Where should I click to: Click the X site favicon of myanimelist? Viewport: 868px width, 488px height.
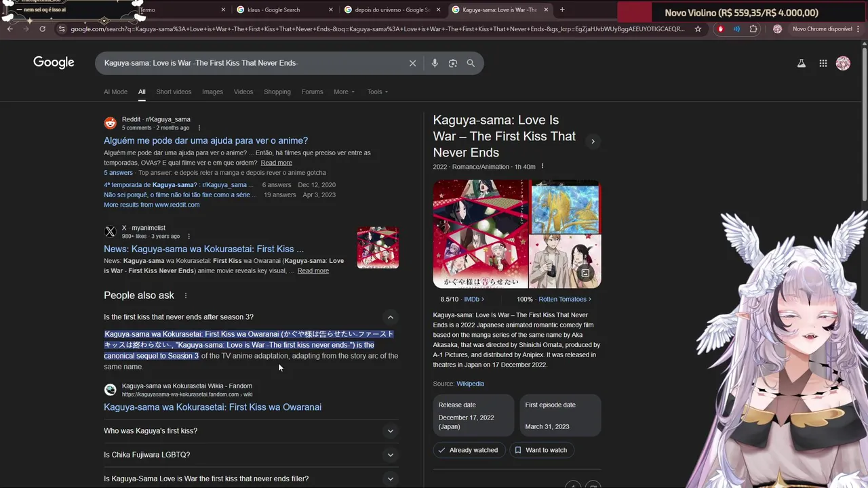point(110,232)
